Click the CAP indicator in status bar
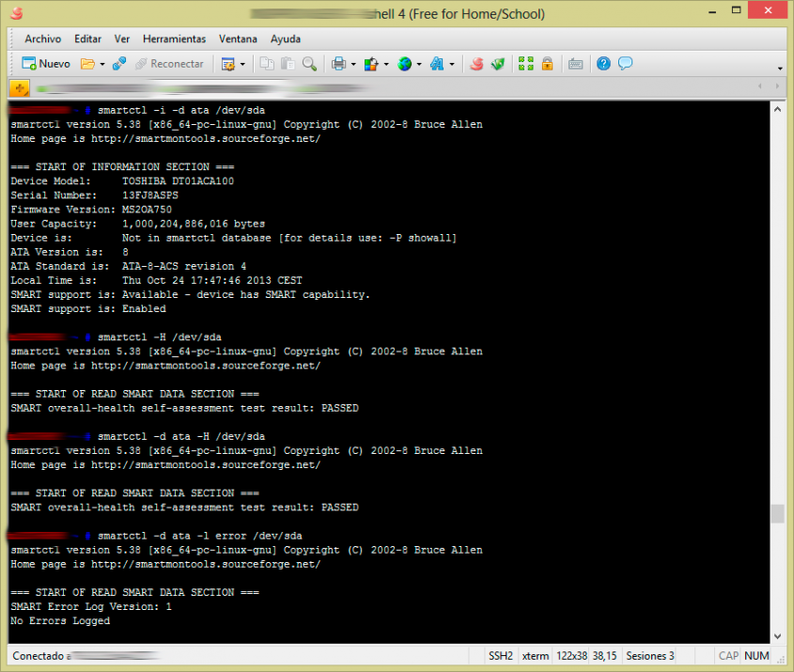 pyautogui.click(x=728, y=656)
